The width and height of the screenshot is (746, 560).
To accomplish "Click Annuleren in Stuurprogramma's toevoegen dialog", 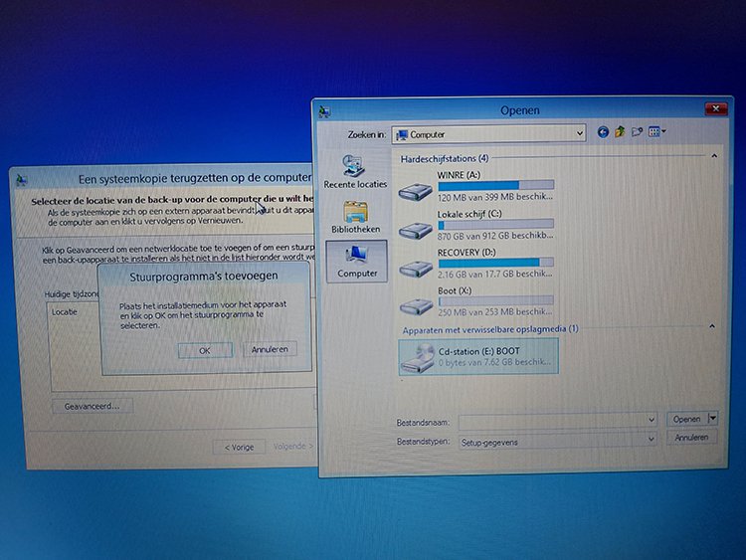I will click(x=270, y=349).
